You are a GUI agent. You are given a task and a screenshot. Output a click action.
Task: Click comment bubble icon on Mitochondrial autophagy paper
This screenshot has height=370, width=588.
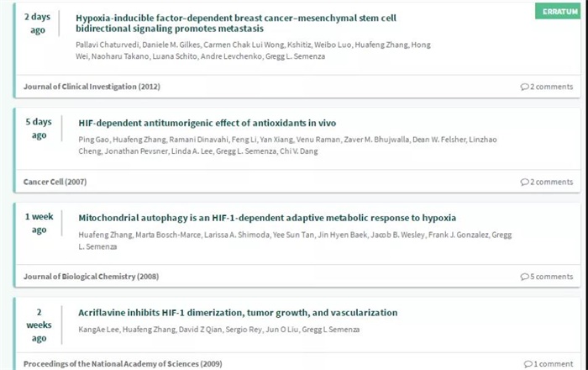(525, 277)
